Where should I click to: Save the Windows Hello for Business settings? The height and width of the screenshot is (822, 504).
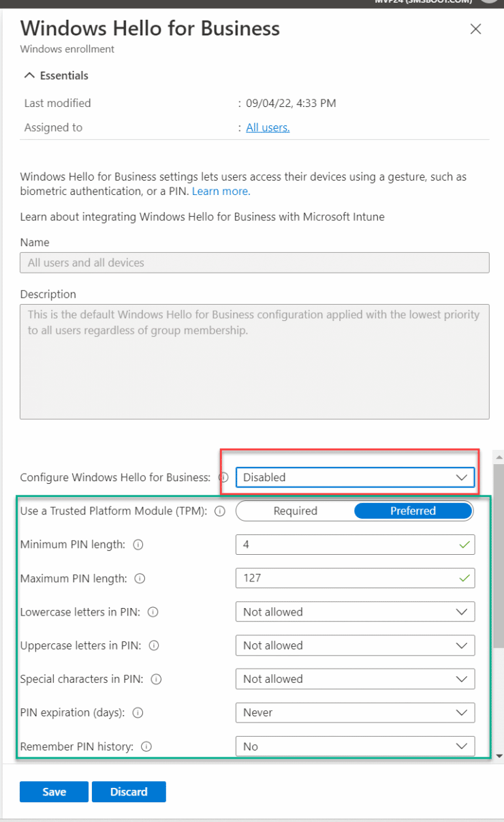click(53, 791)
